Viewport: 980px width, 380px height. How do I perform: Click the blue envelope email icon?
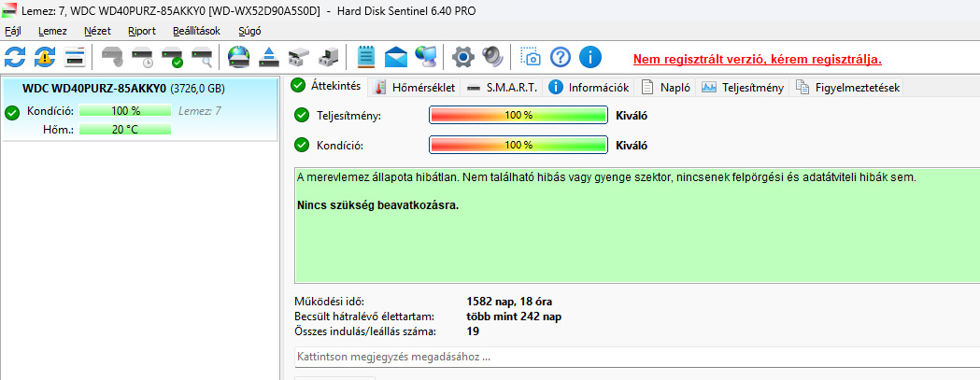point(395,58)
